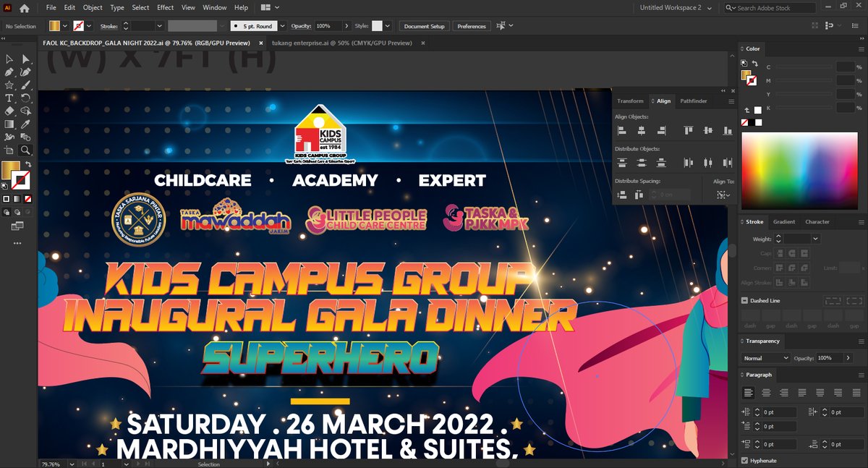
Task: Open Align panel options menu
Action: [731, 101]
